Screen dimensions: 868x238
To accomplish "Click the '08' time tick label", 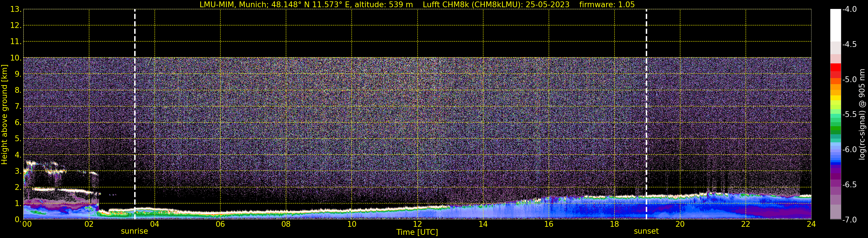I will 286,224.
